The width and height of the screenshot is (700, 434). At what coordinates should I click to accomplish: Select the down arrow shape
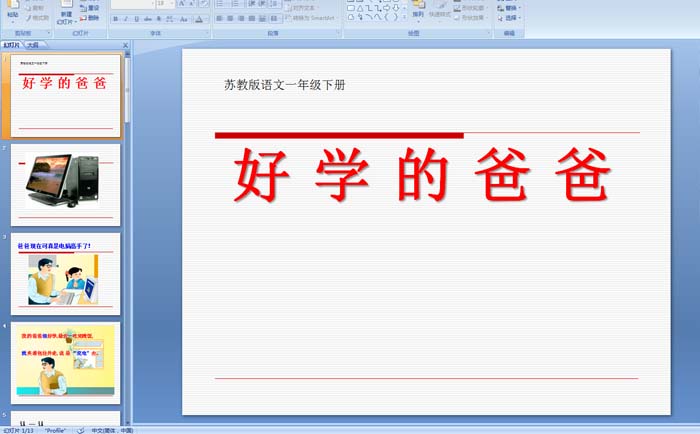pos(396,8)
